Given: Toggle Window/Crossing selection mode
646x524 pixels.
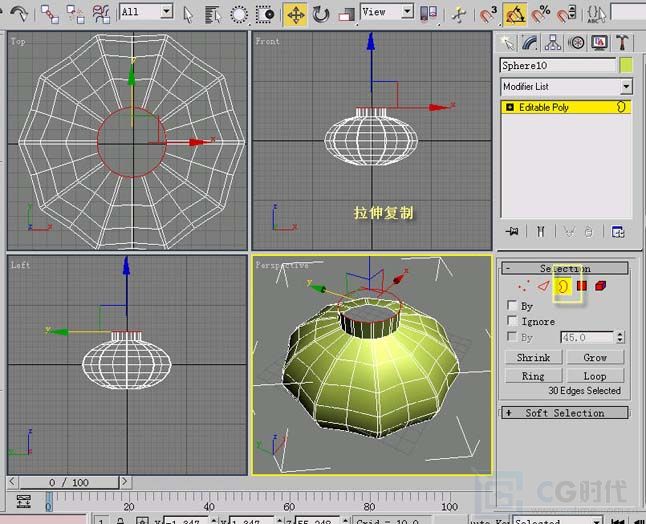Looking at the screenshot, I should pos(264,15).
